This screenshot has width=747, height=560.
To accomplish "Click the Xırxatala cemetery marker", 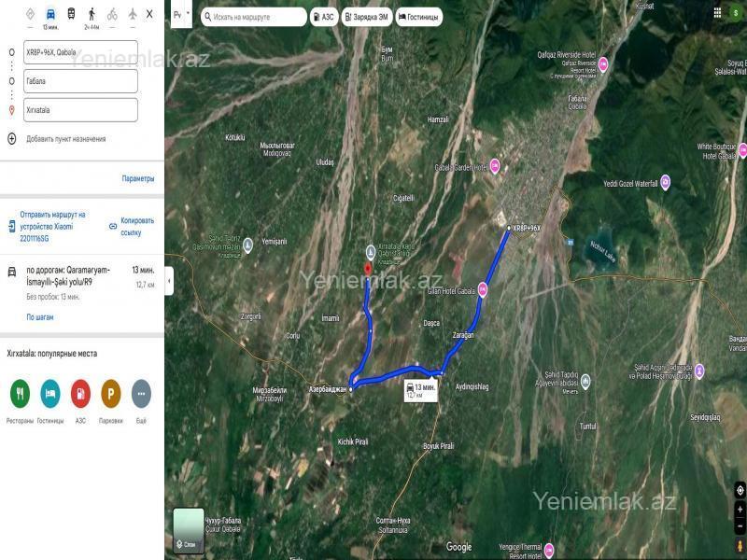I will point(371,252).
